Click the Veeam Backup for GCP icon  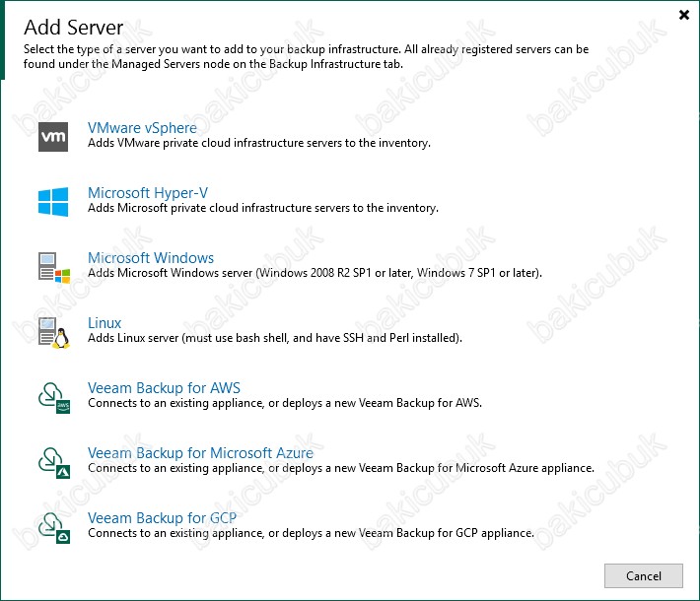coord(52,526)
